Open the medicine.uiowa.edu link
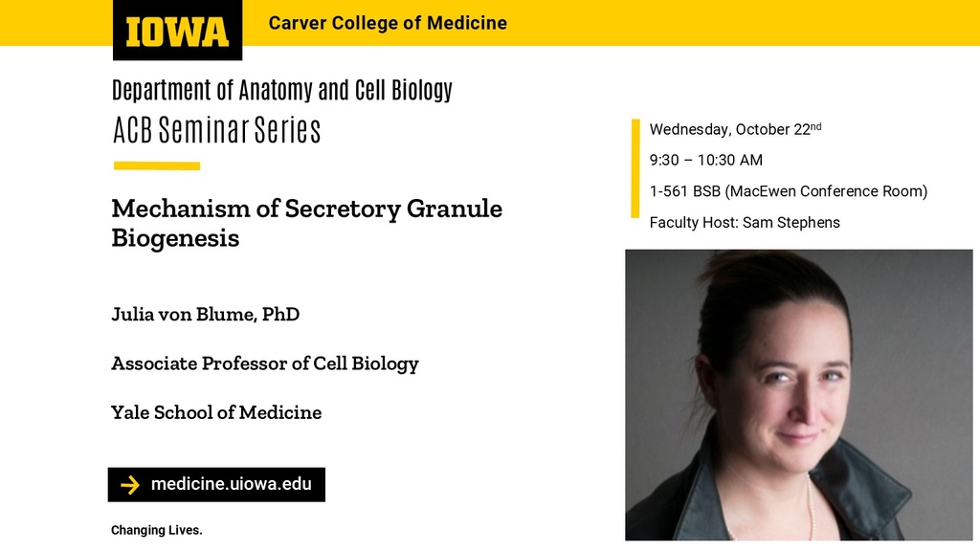The image size is (980, 551). [231, 484]
